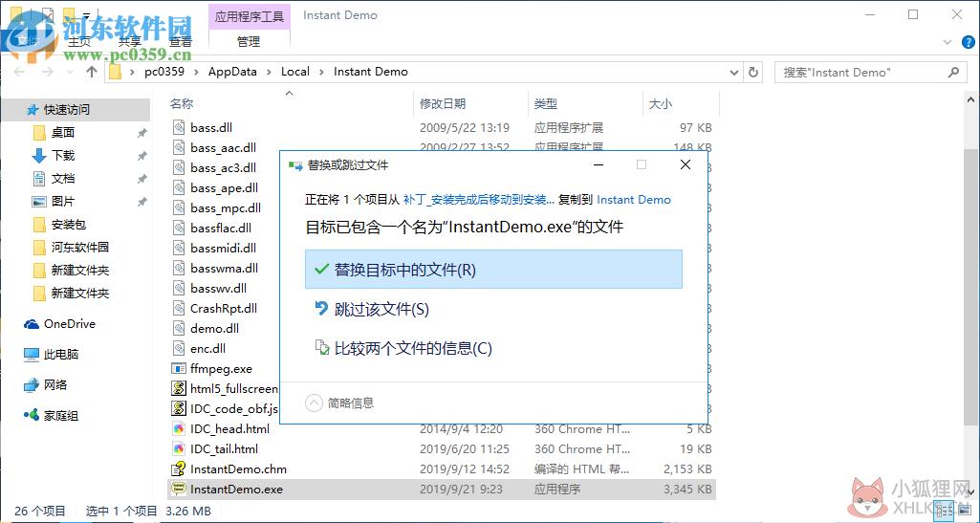Image resolution: width=980 pixels, height=523 pixels.
Task: Click the bass_ape.dll file icon
Action: click(x=179, y=187)
